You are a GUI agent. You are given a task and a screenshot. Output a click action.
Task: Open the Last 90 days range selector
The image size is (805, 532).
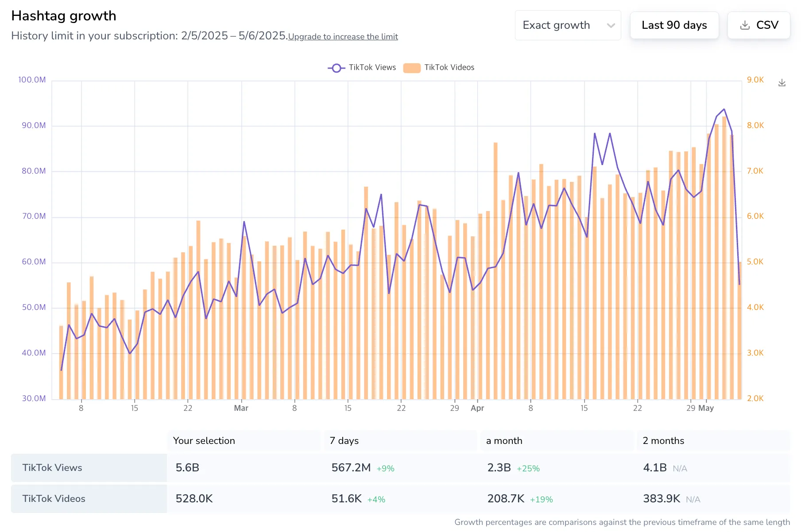(x=674, y=25)
